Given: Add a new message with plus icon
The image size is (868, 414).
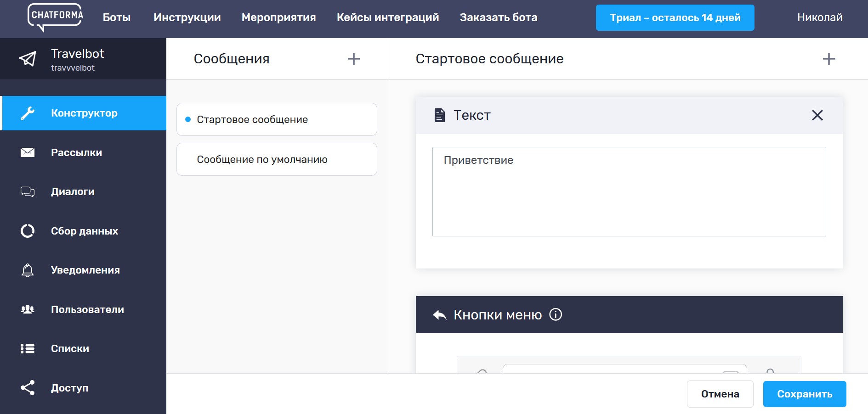Looking at the screenshot, I should [x=353, y=59].
